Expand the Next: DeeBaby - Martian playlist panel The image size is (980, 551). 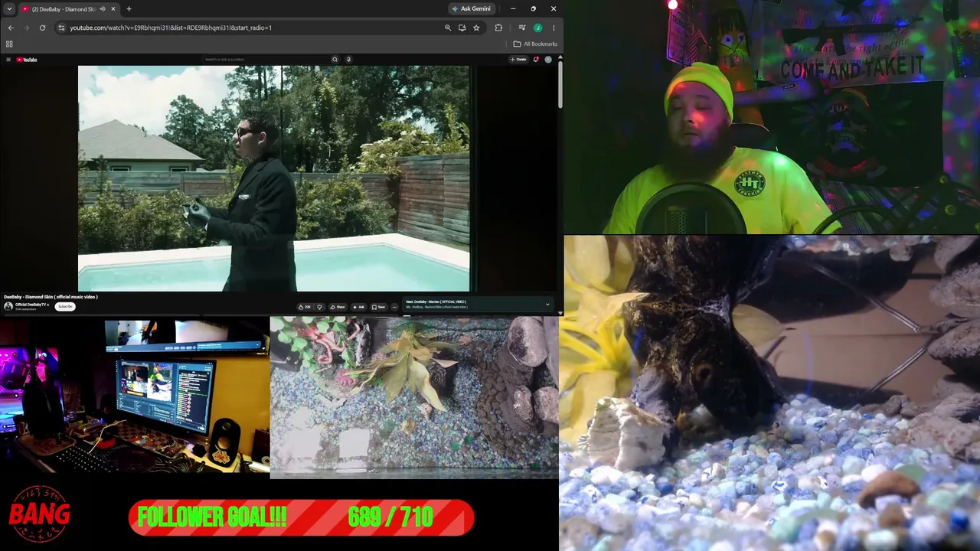click(x=547, y=305)
